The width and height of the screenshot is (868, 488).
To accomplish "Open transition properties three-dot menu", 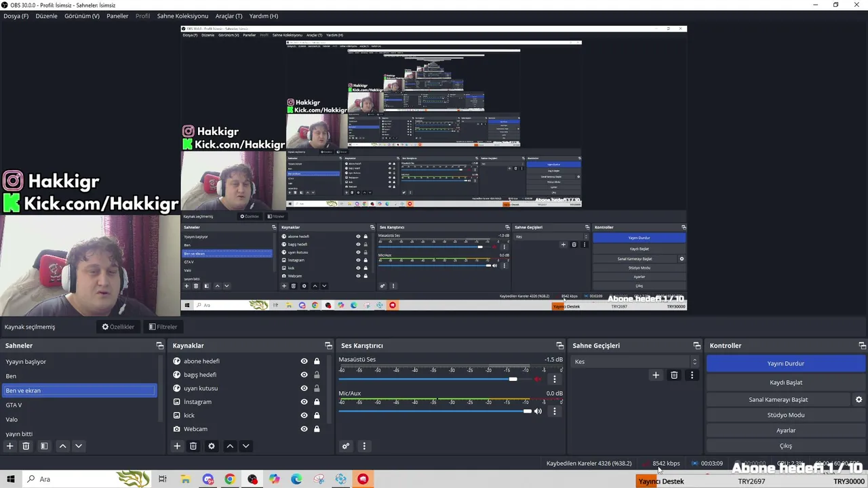I will (x=692, y=375).
